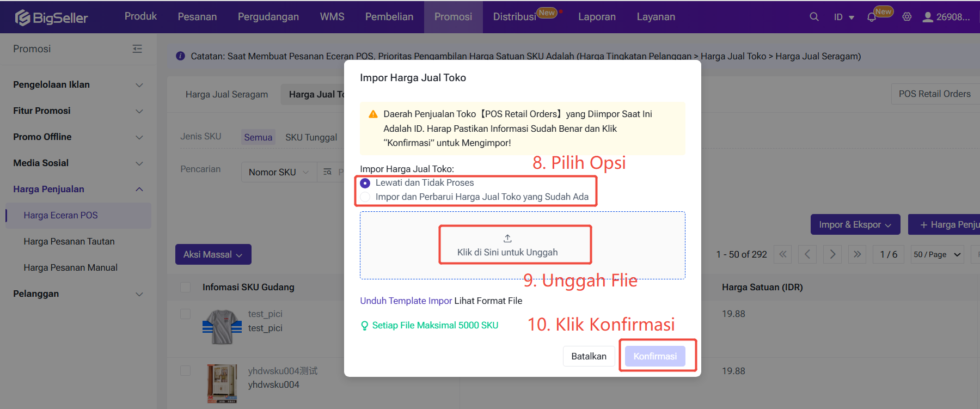The width and height of the screenshot is (980, 409).
Task: Click the BigSeller logo
Action: [51, 17]
